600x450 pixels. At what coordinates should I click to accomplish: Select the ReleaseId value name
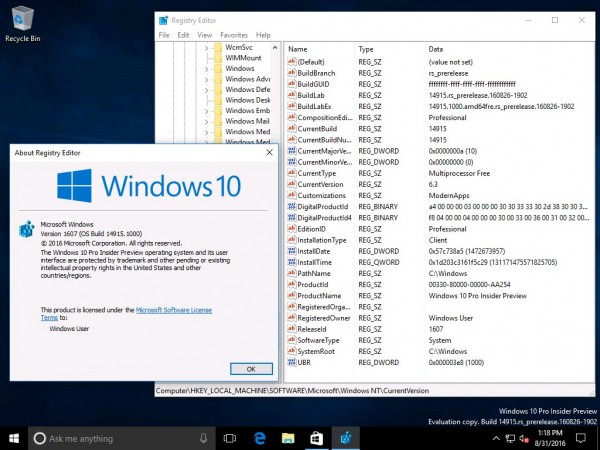coord(312,329)
